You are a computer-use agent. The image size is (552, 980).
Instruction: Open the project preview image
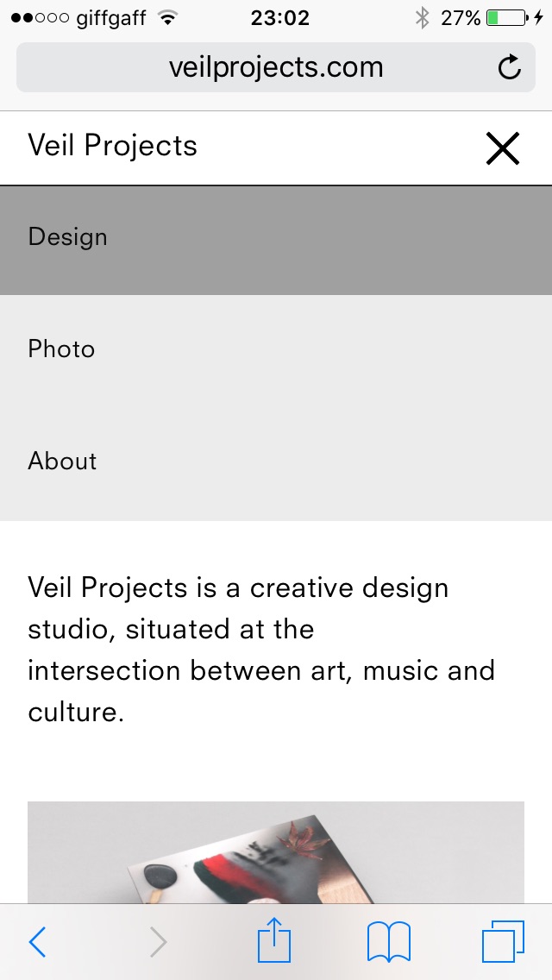point(276,852)
